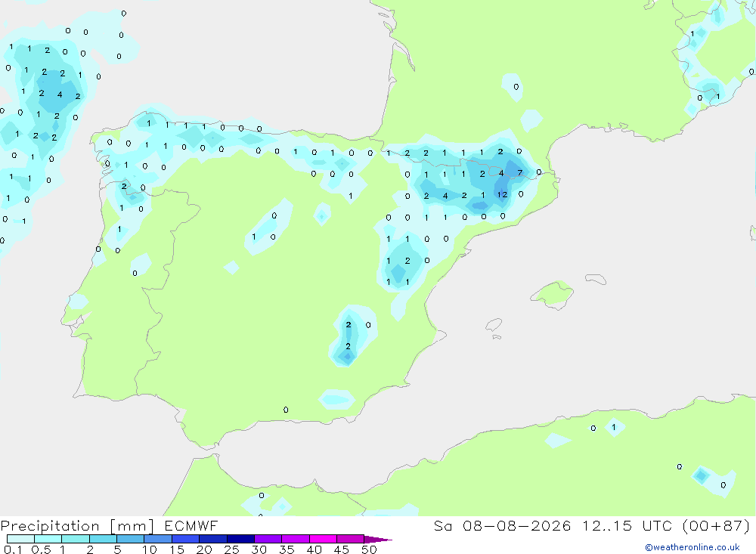Click the 'Precipitation [mm]' title text
The image size is (756, 554).
[x=77, y=526]
